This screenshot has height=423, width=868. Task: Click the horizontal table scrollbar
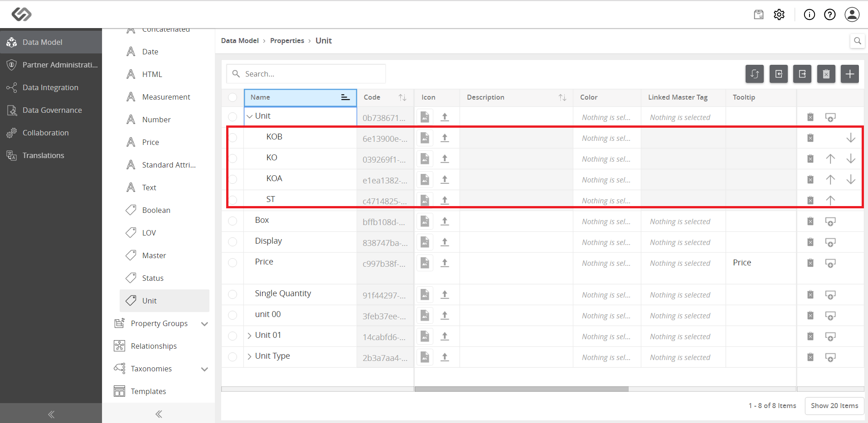(x=521, y=389)
